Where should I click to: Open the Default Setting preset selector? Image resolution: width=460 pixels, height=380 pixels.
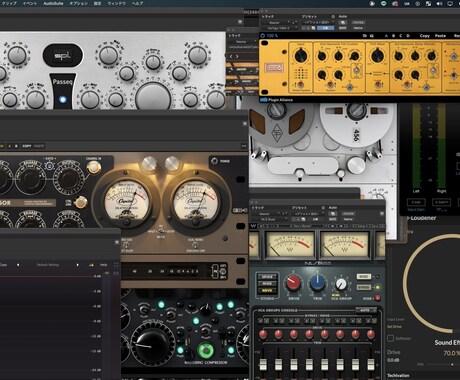pyautogui.click(x=48, y=265)
